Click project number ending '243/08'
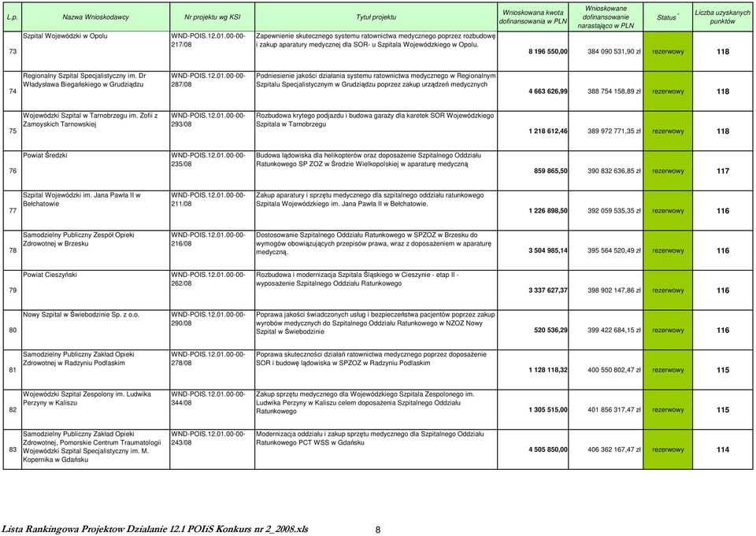756x536 pixels. (x=208, y=438)
